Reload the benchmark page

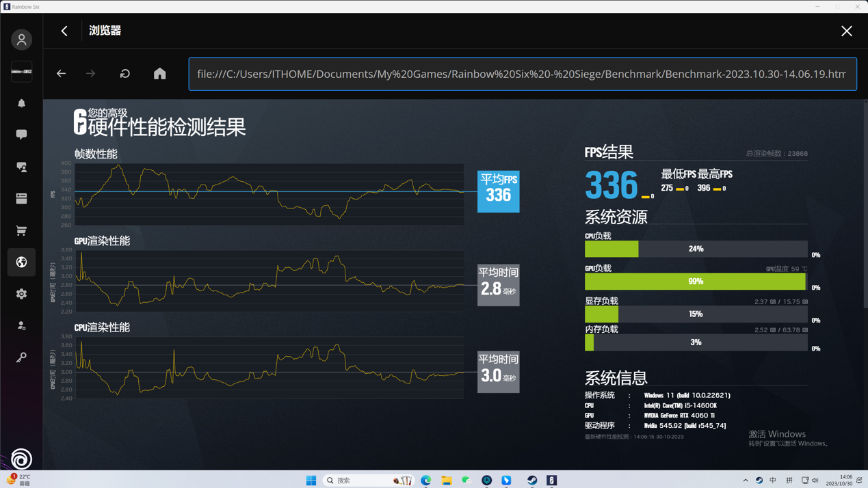coord(124,74)
